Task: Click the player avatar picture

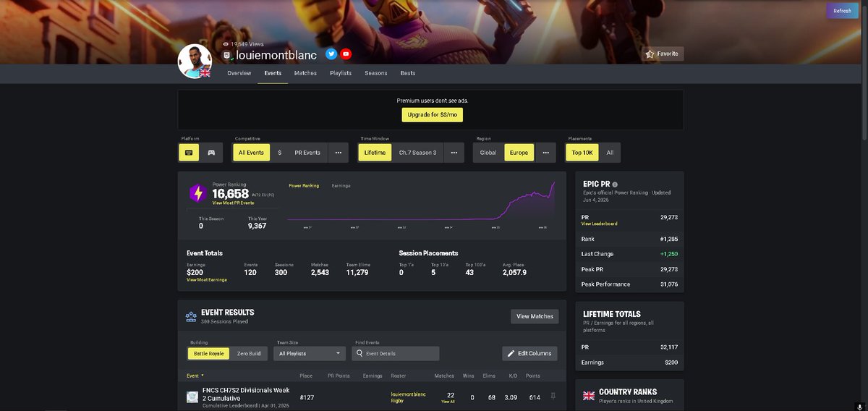Action: tap(195, 61)
